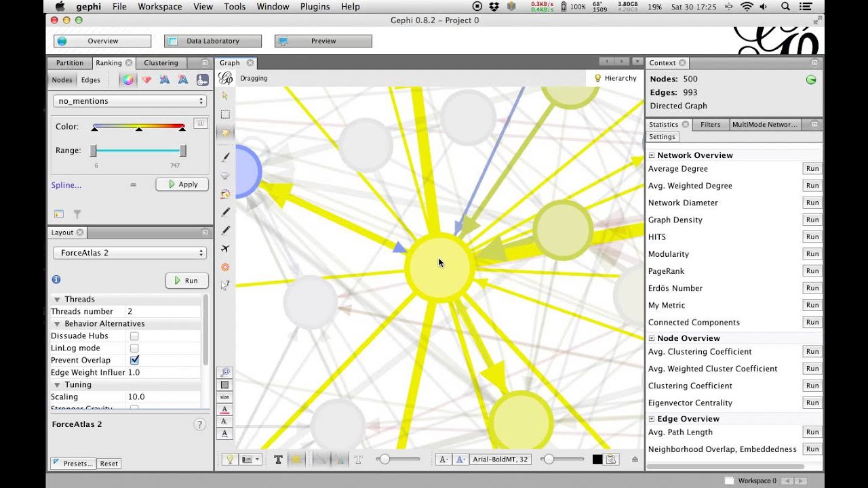Viewport: 868px width, 488px height.
Task: Choose the rectangle selection tool
Action: (225, 115)
